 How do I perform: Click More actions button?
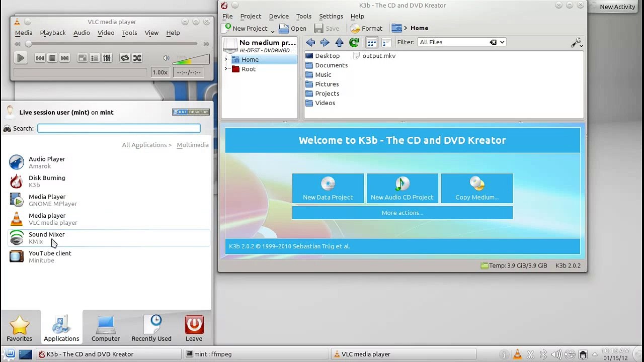403,213
